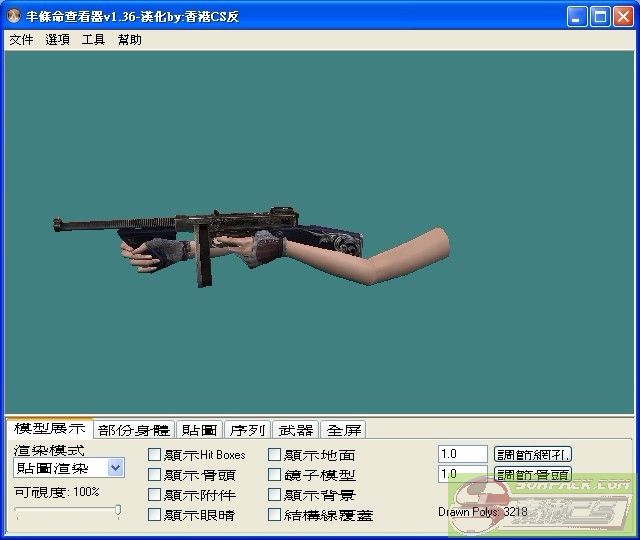Open the 文件 menu
Image resolution: width=640 pixels, height=540 pixels.
point(21,40)
